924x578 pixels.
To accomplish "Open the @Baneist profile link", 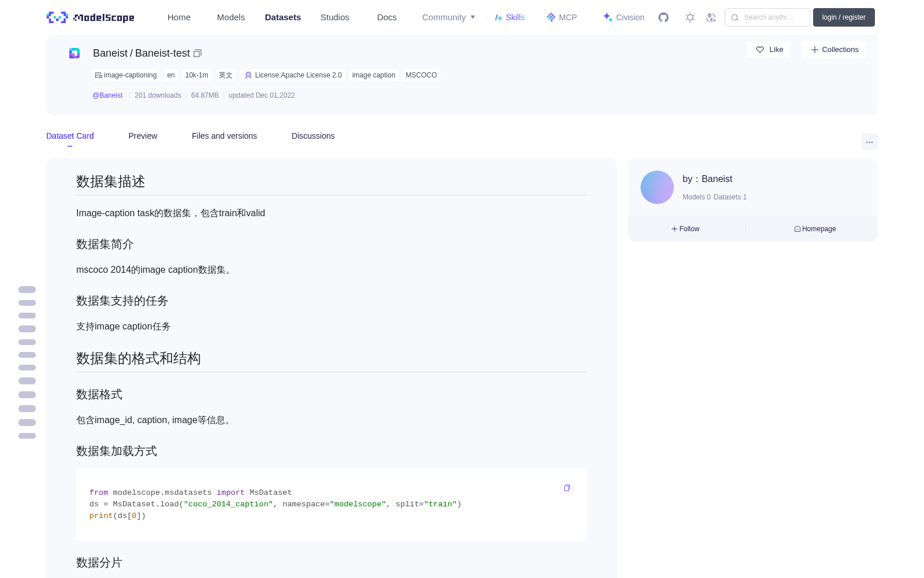I will 107,95.
